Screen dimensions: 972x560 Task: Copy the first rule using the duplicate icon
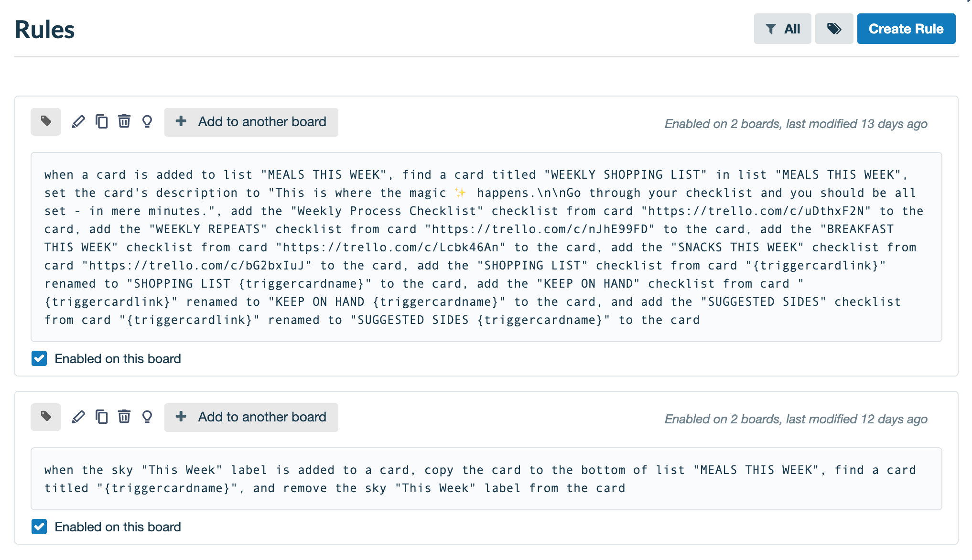click(101, 122)
